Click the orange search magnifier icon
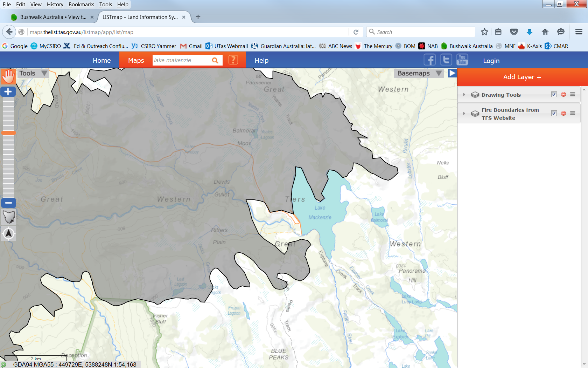The image size is (588, 368). point(215,60)
